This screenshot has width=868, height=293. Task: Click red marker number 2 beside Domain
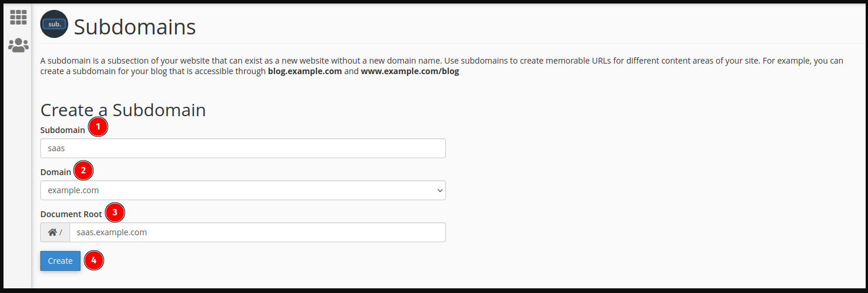83,171
